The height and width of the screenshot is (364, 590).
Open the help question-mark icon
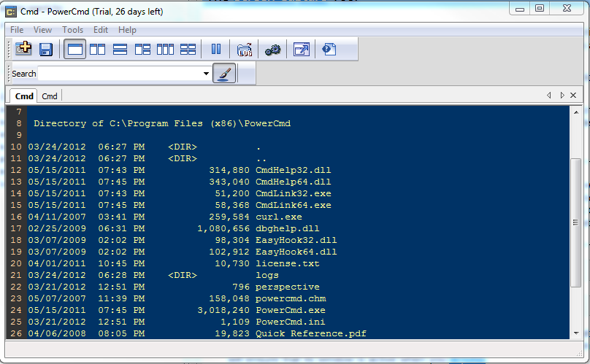click(329, 50)
